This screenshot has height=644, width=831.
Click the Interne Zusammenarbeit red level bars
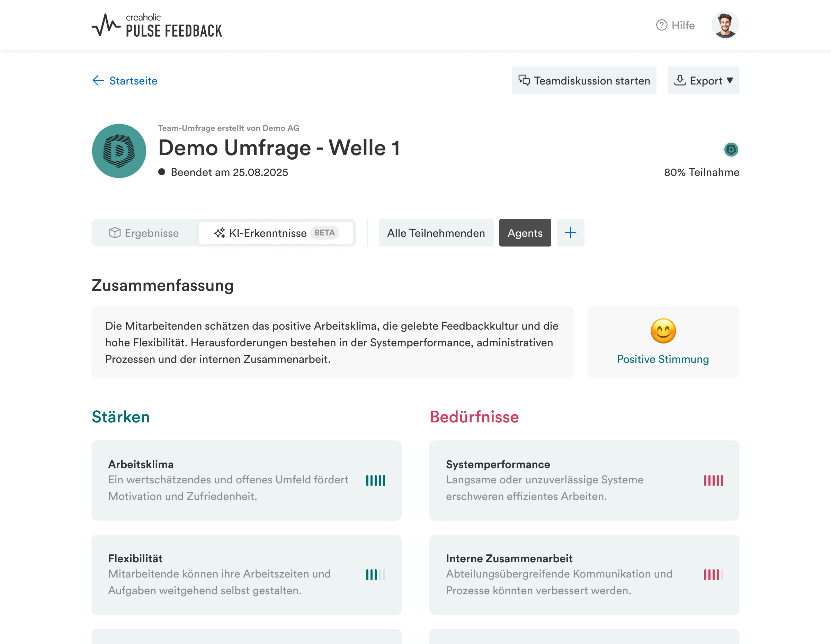[x=713, y=574]
